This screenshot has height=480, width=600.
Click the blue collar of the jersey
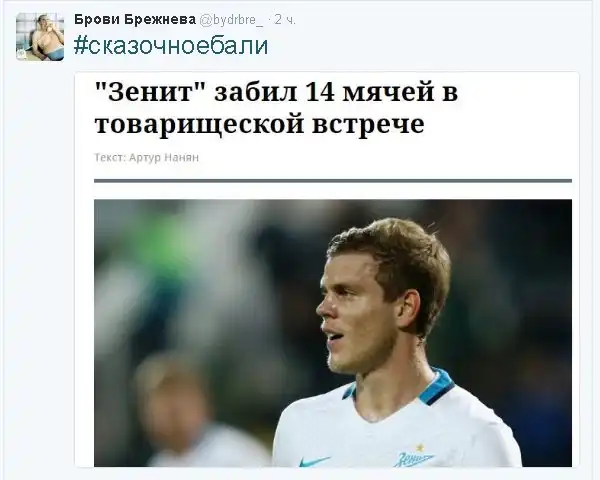(x=436, y=387)
